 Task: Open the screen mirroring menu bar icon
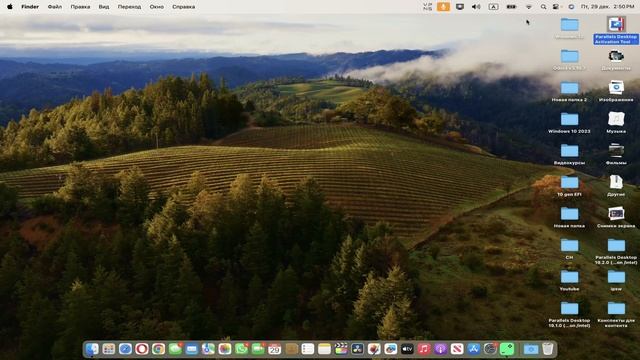coord(460,7)
